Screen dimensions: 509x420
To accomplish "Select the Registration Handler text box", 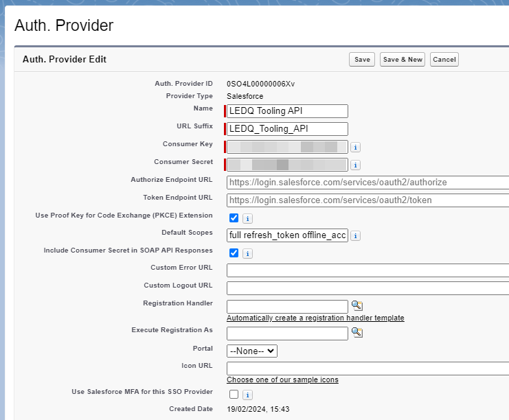I will click(x=287, y=307).
